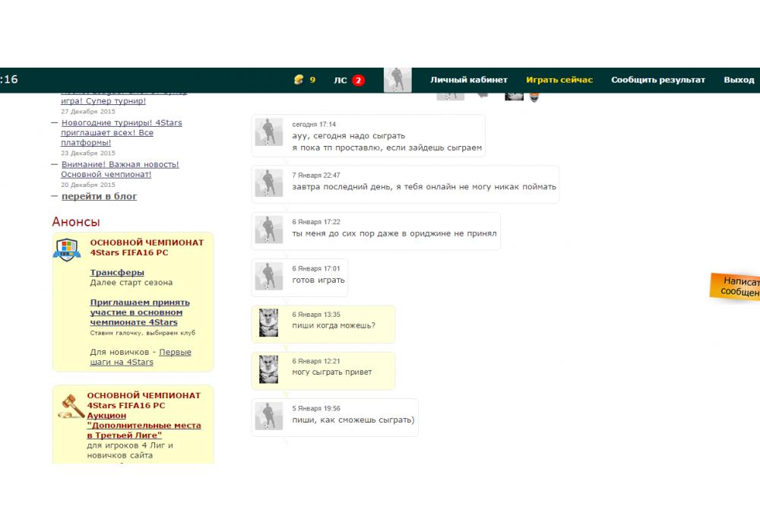Image resolution: width=760 pixels, height=532 pixels.
Task: Click the auction gavel icon
Action: point(70,406)
